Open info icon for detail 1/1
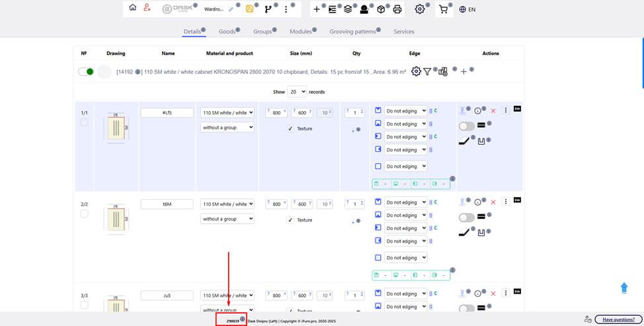 (x=477, y=111)
